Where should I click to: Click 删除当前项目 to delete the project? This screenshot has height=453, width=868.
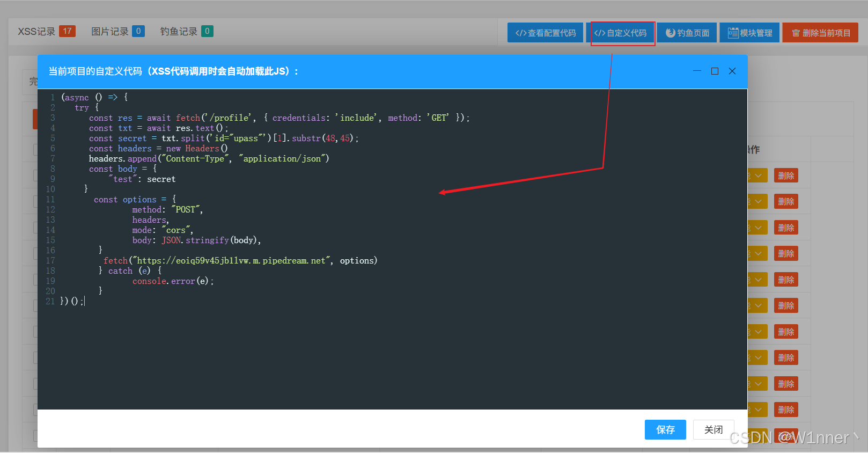click(x=820, y=33)
